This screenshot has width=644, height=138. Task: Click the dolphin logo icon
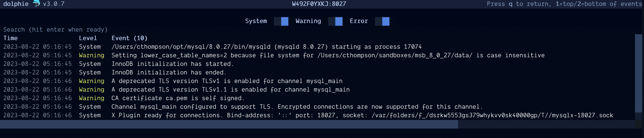(x=36, y=4)
